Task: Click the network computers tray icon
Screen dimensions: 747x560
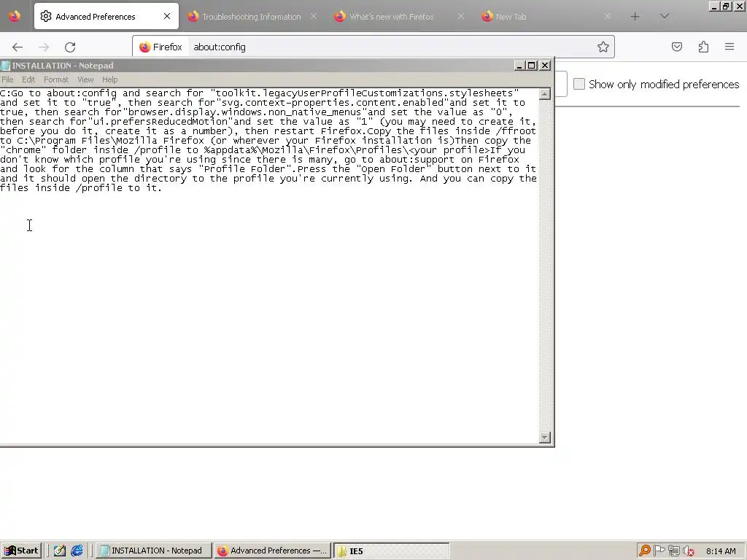Action: [x=673, y=551]
